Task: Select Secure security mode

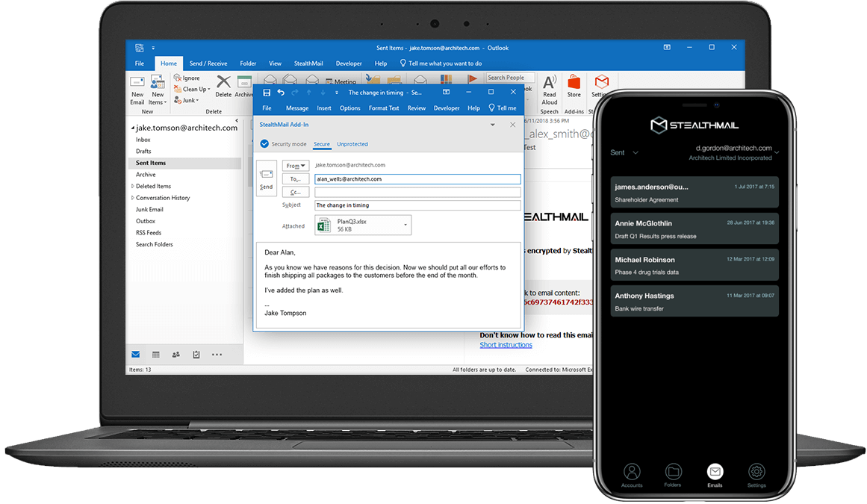Action: [321, 144]
